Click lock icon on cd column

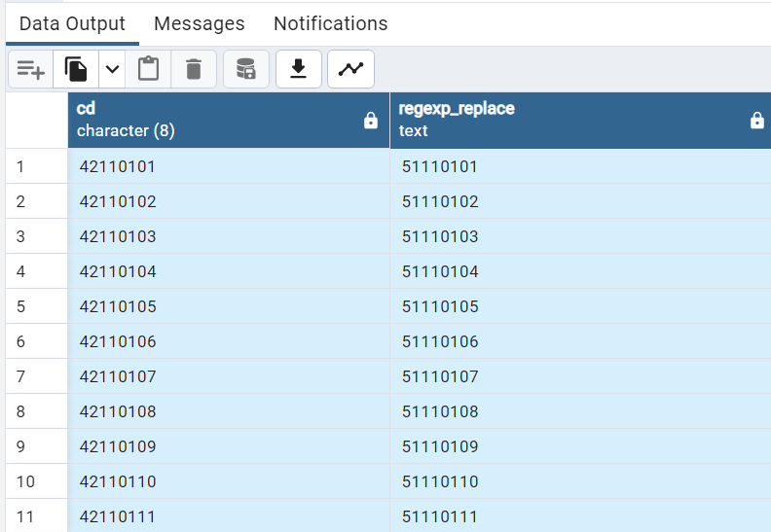(371, 121)
